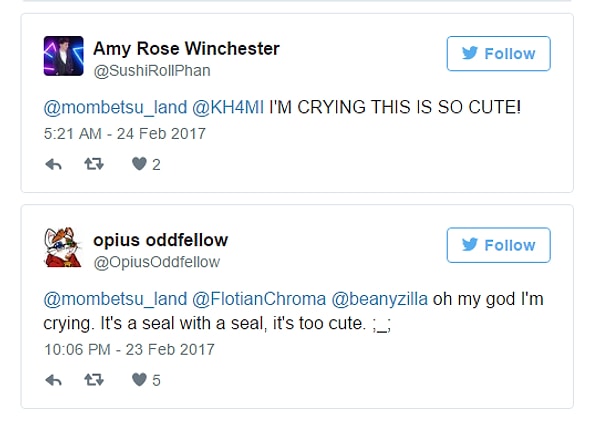
Task: Open opius oddfellow's avatar image
Action: [x=63, y=248]
